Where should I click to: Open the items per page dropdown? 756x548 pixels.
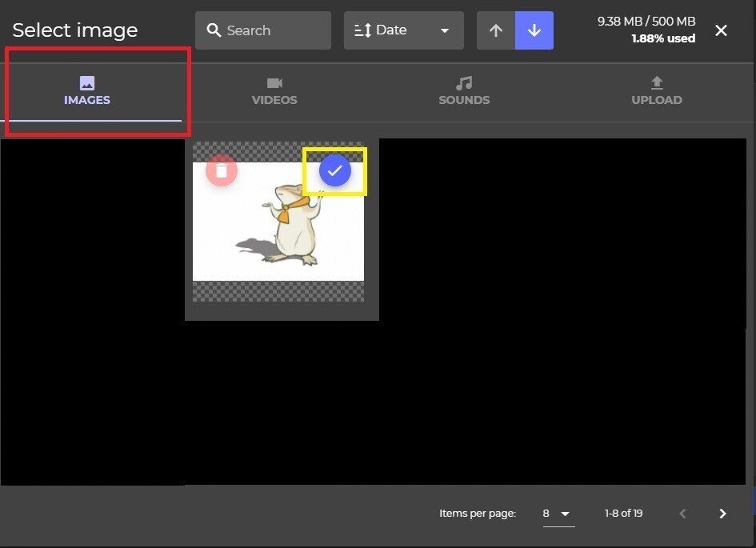coord(558,514)
